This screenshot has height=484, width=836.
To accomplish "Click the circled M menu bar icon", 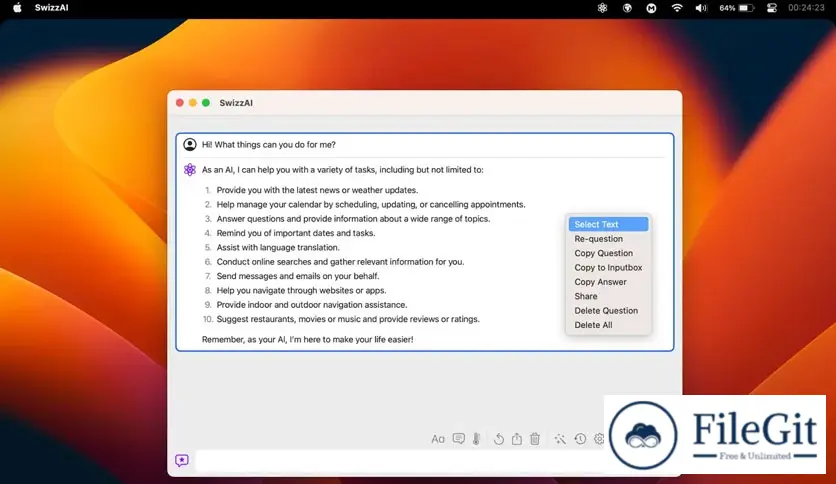I will (652, 8).
